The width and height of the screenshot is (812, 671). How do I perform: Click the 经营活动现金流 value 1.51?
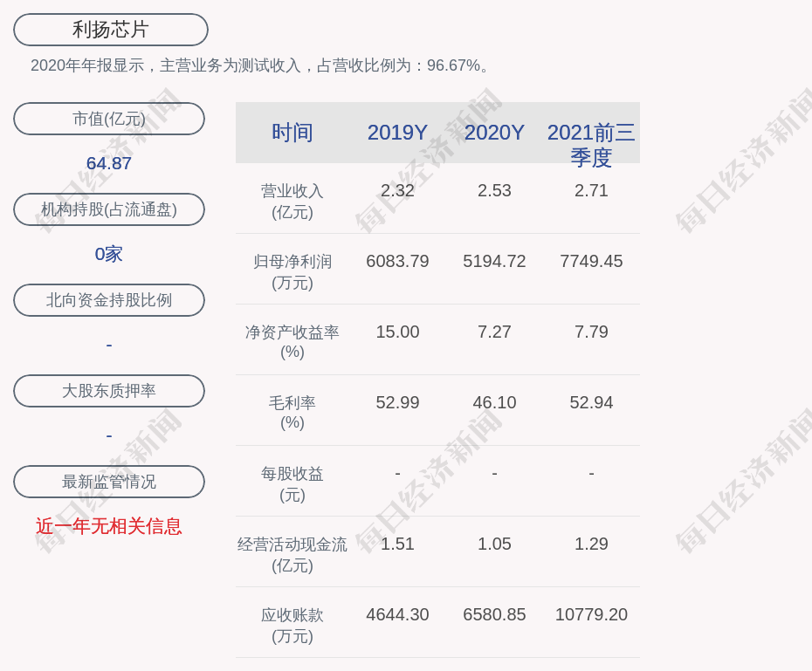(x=397, y=543)
